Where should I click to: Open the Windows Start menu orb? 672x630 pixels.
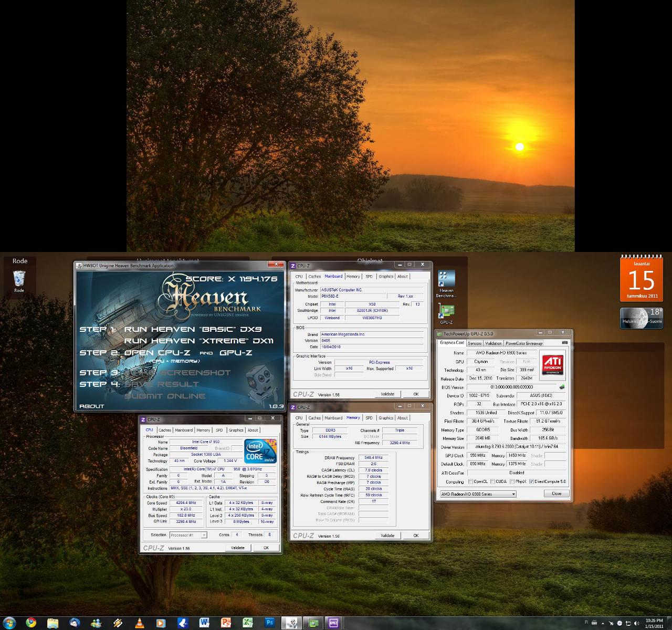point(9,623)
